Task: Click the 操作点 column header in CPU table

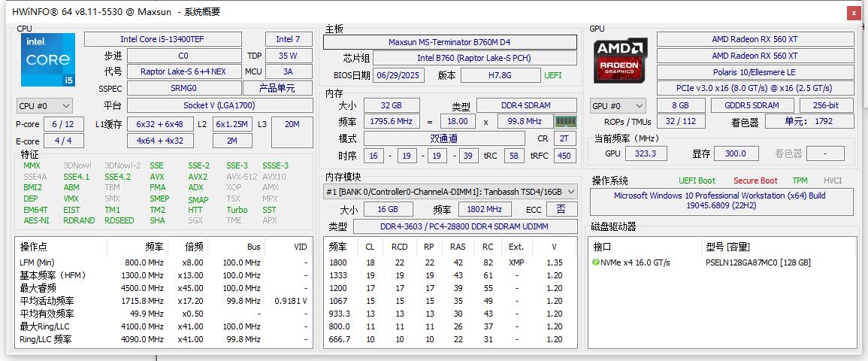Action: point(33,247)
